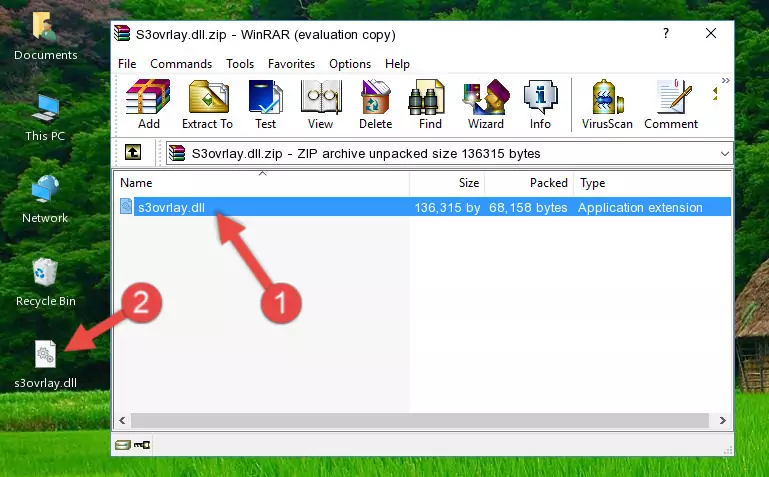
Task: Select the This PC desktop icon
Action: click(x=45, y=118)
